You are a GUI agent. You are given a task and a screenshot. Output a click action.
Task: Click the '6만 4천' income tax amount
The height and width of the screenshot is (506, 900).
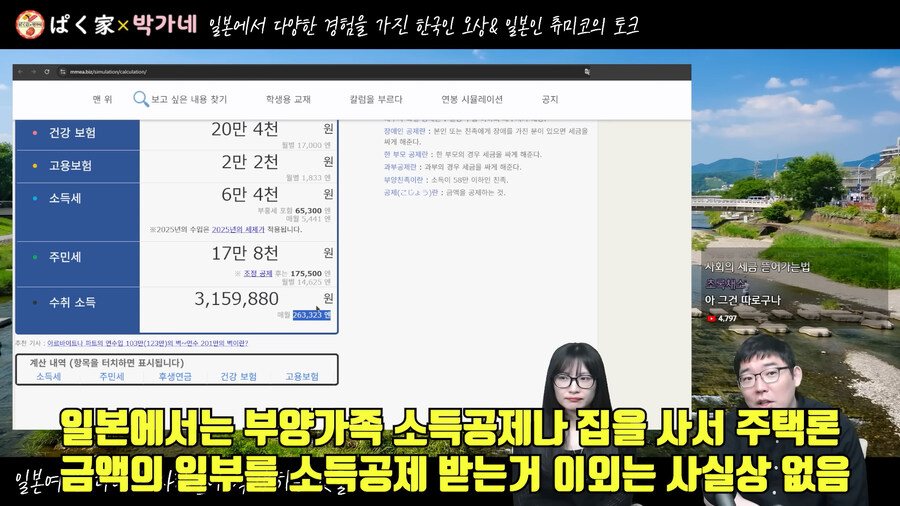250,195
